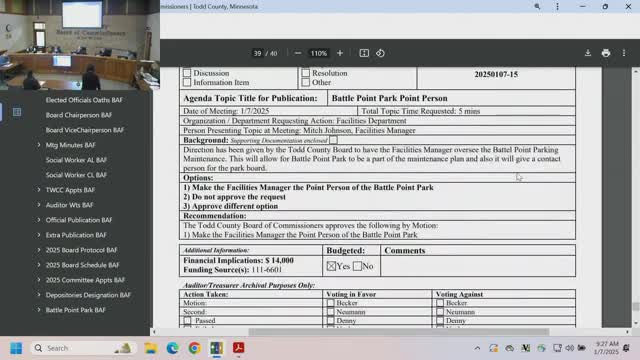Expand the 2025 Committee Appts BAF item
The height and width of the screenshot is (360, 640).
tap(39, 280)
